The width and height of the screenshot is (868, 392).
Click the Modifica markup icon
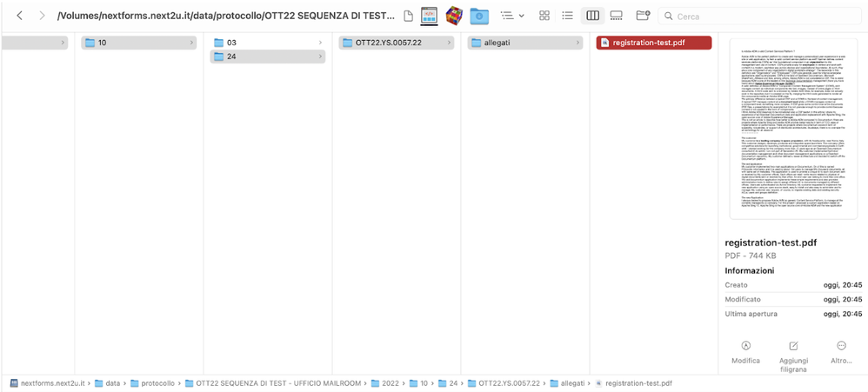point(745,345)
